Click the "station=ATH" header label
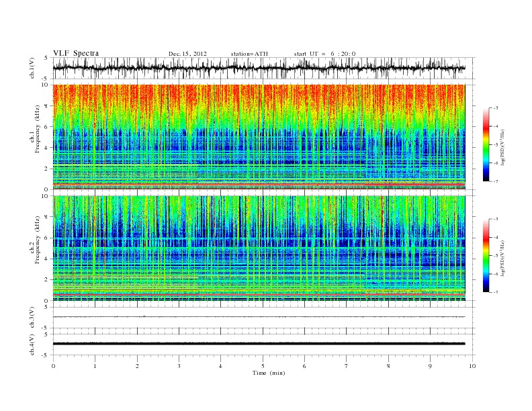This screenshot has width=532, height=411. pyautogui.click(x=249, y=54)
